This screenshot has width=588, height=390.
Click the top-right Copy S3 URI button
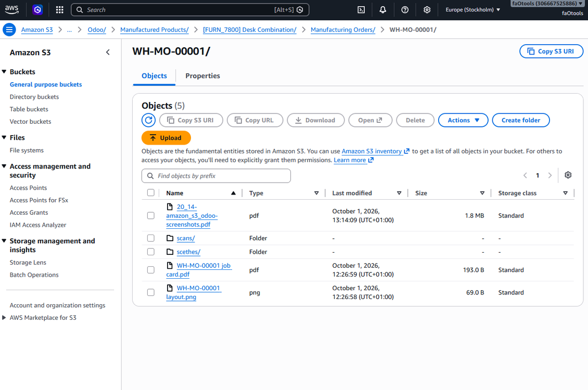(x=551, y=51)
